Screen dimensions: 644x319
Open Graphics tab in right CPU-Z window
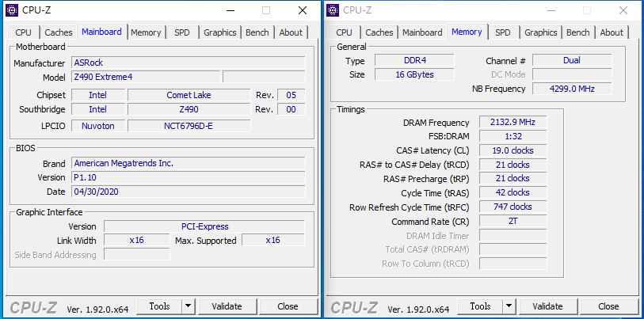[541, 32]
